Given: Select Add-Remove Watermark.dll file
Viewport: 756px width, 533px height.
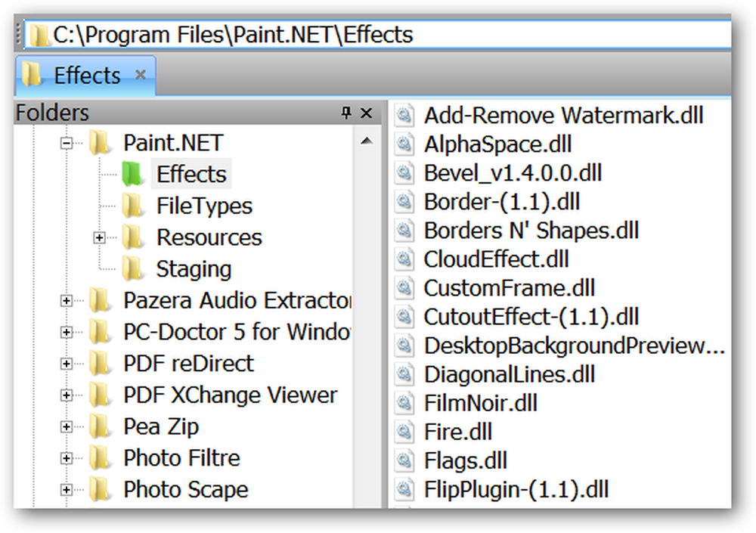Looking at the screenshot, I should [x=564, y=116].
